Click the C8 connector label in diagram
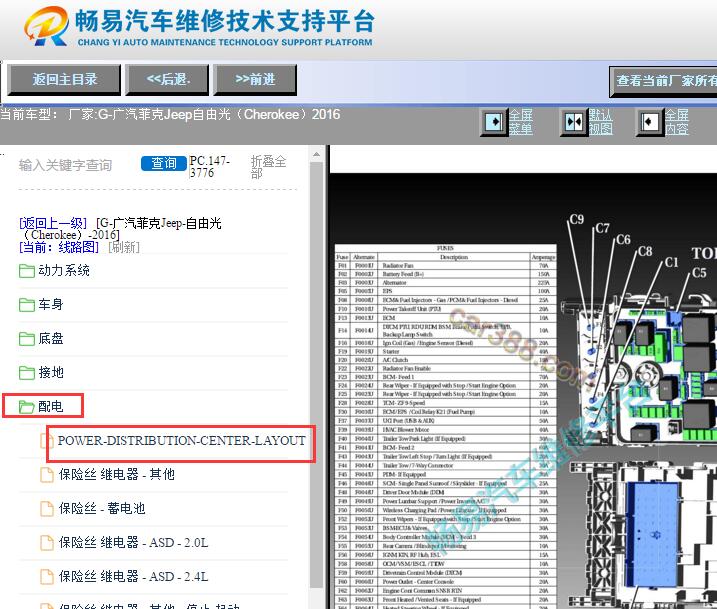Screen dimensions: 717x609 (645, 251)
